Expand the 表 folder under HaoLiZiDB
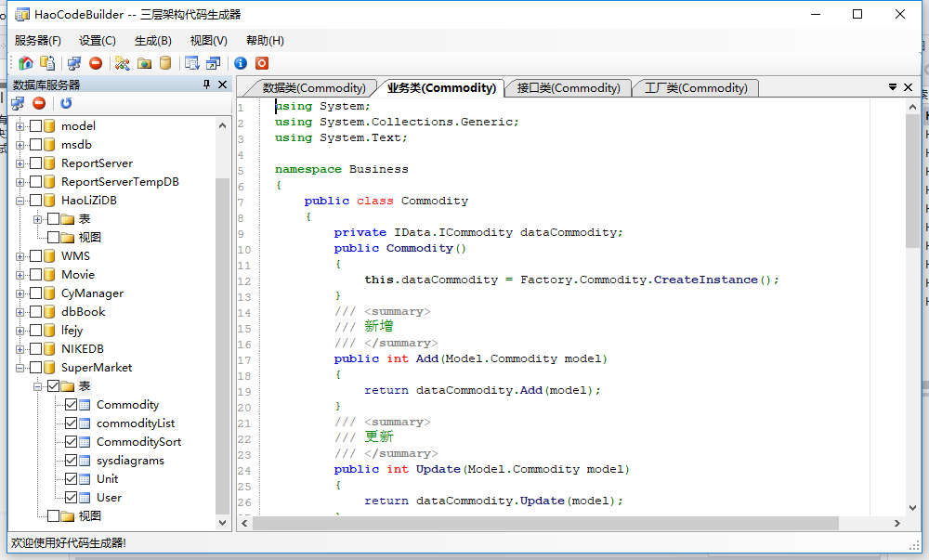929x560 pixels. (38, 219)
